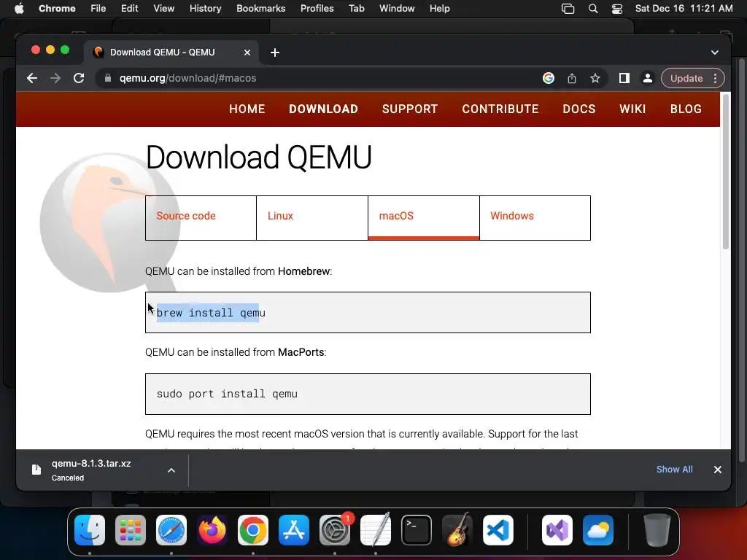Click the page vertical scrollbar

[726, 171]
